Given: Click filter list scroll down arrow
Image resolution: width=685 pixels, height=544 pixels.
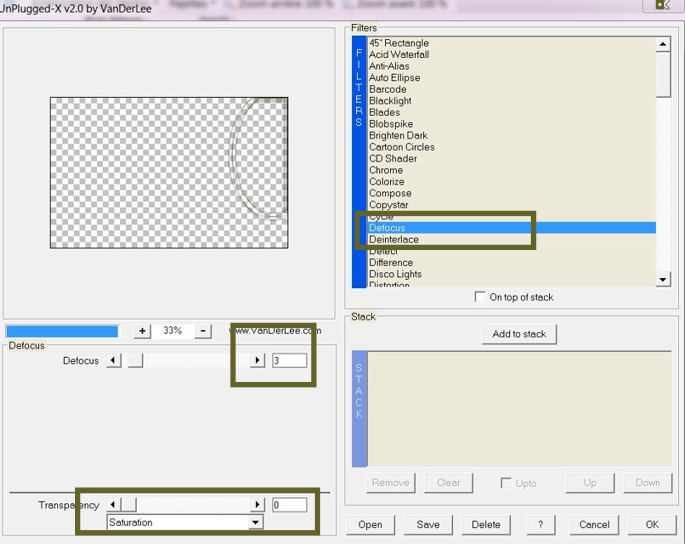Looking at the screenshot, I should [663, 280].
